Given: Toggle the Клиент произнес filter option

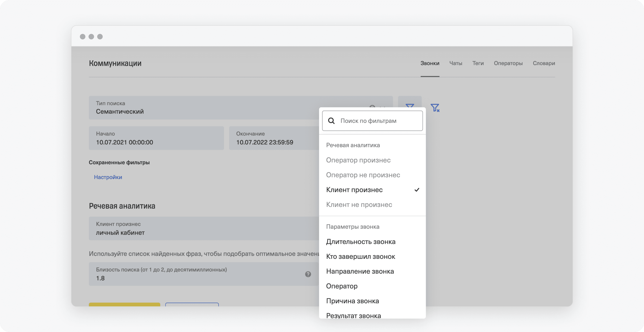Looking at the screenshot, I should click(372, 190).
